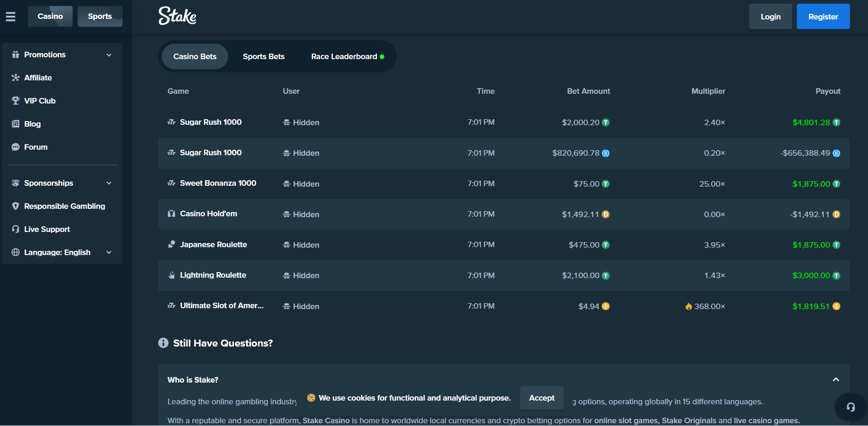Click the Language globe icon
Screen dimensions: 868x426
(x=16, y=252)
